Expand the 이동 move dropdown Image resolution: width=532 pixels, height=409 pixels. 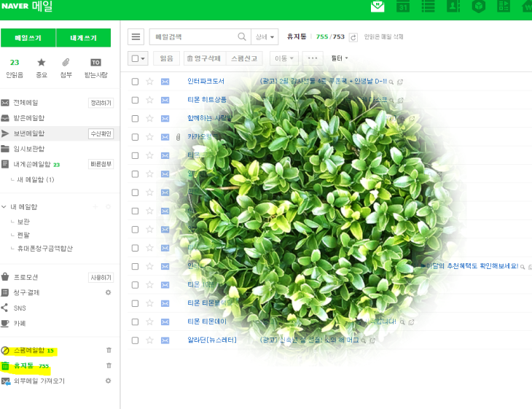click(x=284, y=58)
